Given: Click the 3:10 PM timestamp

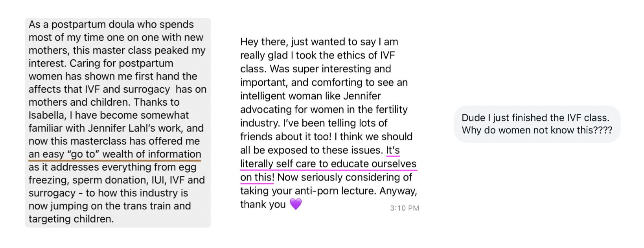Looking at the screenshot, I should [x=404, y=208].
